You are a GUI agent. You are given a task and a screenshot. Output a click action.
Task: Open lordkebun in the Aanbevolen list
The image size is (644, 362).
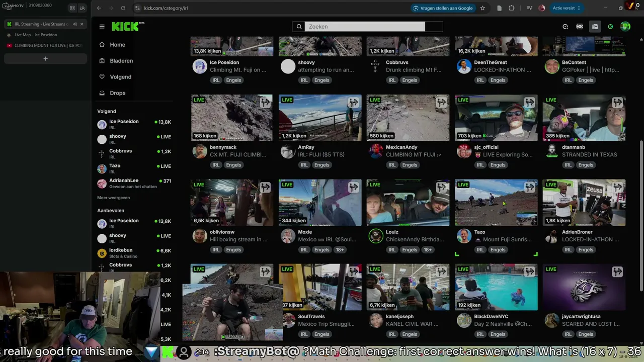135,253
